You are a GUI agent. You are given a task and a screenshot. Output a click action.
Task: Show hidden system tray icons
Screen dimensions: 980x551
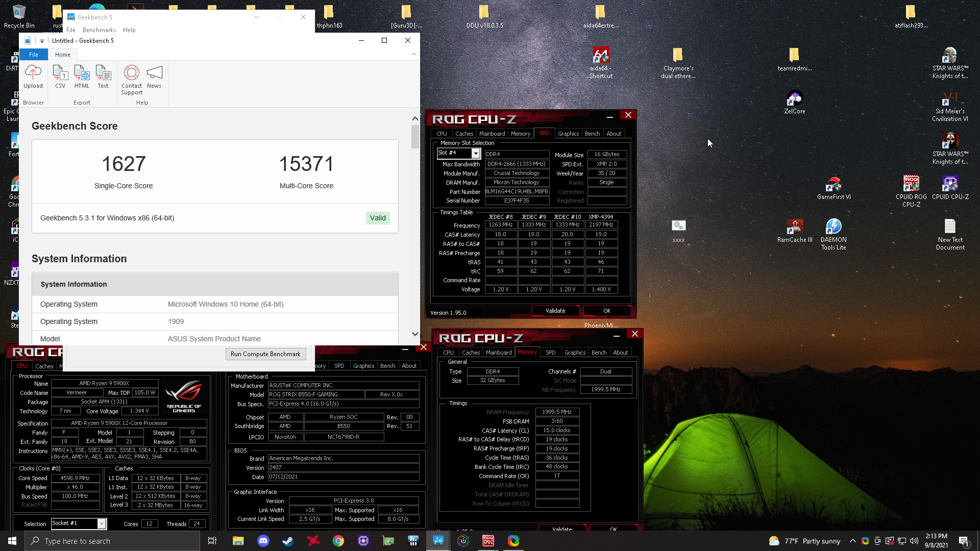click(852, 541)
